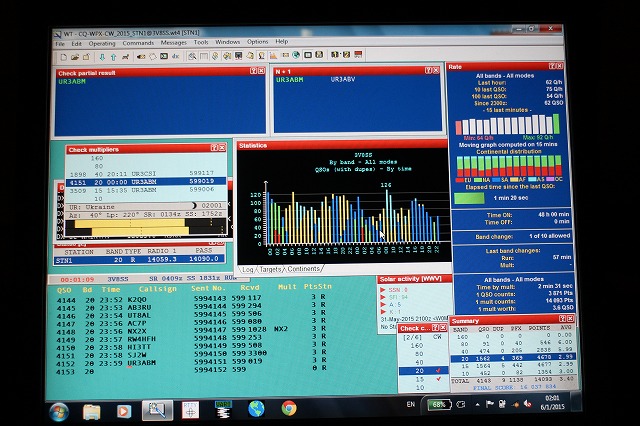Click the magnifier search toolbar icon
The height and width of the screenshot is (426, 640).
click(192, 56)
